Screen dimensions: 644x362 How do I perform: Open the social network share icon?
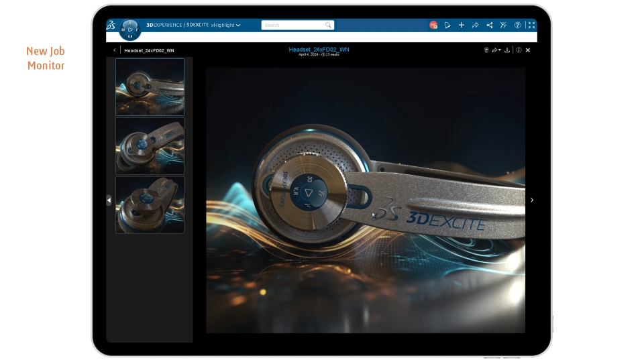coord(489,25)
